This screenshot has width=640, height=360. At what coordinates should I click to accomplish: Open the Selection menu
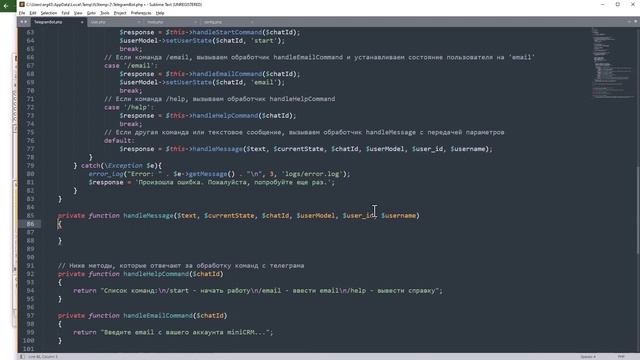point(49,13)
